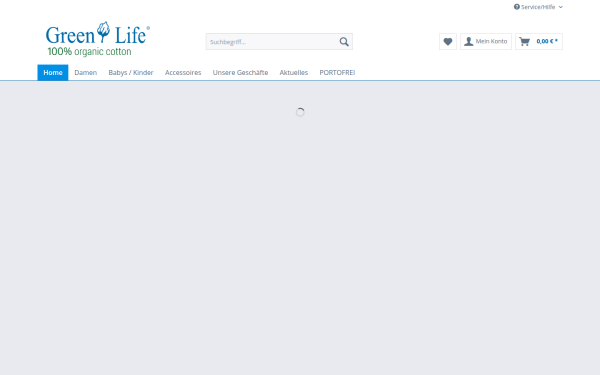Image resolution: width=600 pixels, height=375 pixels.
Task: Open the Damen menu
Action: click(x=86, y=73)
